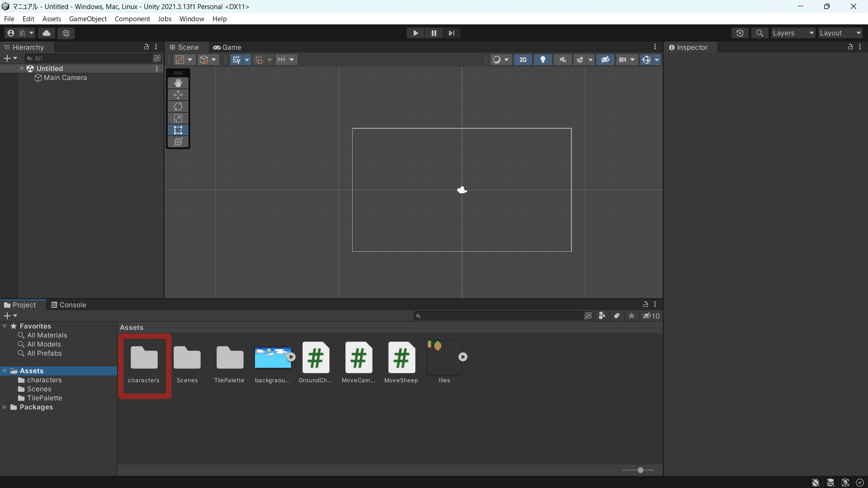Viewport: 868px width, 488px height.
Task: Open the Layout dropdown
Action: tap(840, 33)
